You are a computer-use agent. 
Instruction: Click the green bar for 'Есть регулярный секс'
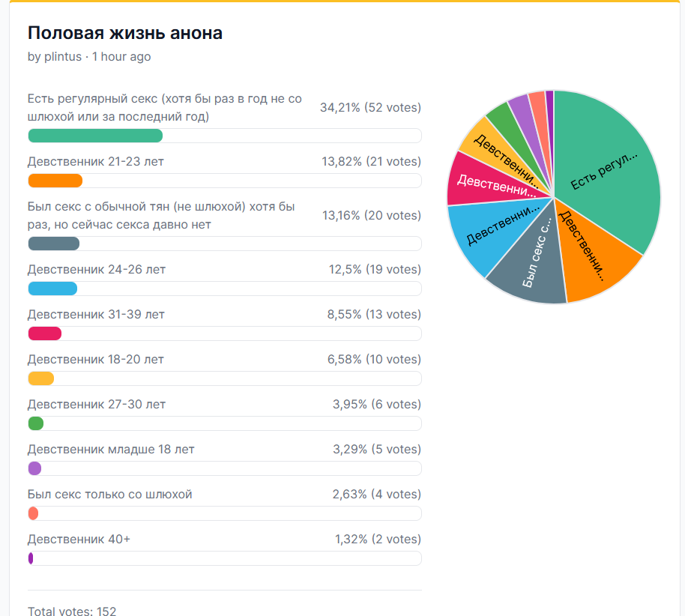click(x=95, y=136)
